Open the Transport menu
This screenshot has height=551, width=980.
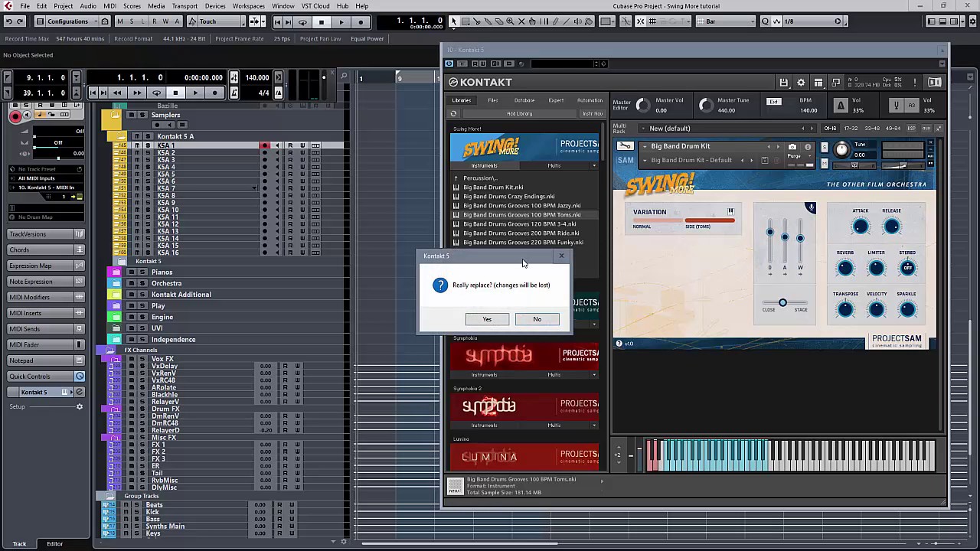[185, 6]
